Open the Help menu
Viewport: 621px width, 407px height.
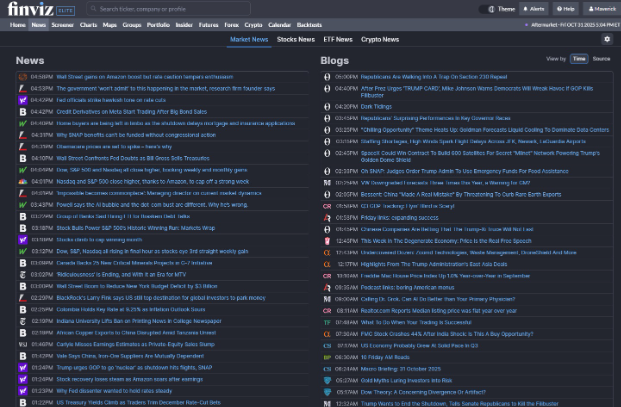pos(566,9)
